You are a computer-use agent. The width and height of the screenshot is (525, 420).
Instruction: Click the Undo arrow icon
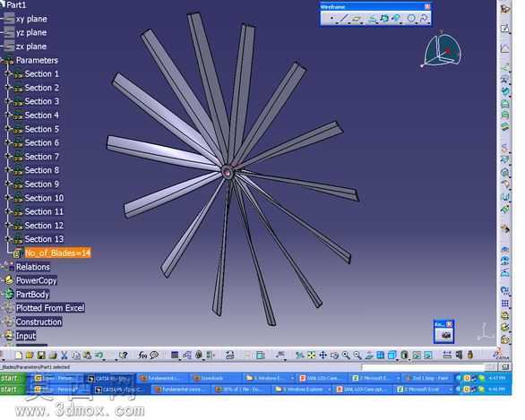(99, 355)
